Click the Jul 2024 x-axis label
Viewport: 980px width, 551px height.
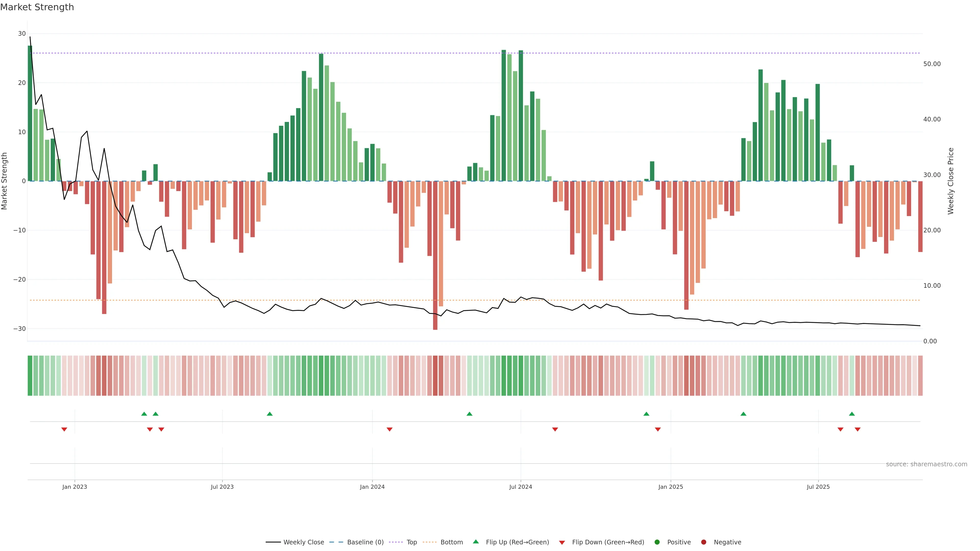coord(520,487)
